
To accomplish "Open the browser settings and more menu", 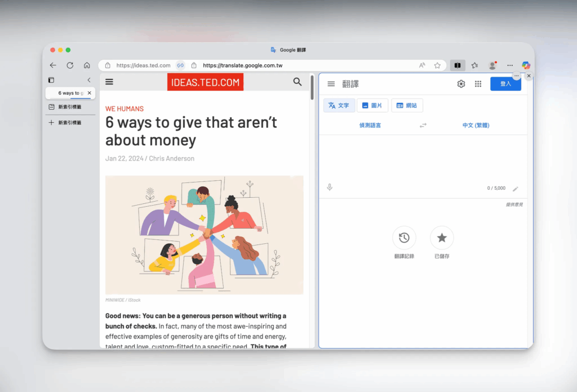I will 509,65.
